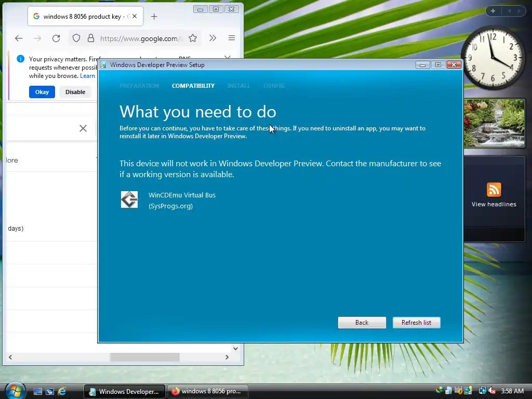The width and height of the screenshot is (532, 399).
Task: Click the Firefox horizontal scrollbar thumb
Action: 145,357
